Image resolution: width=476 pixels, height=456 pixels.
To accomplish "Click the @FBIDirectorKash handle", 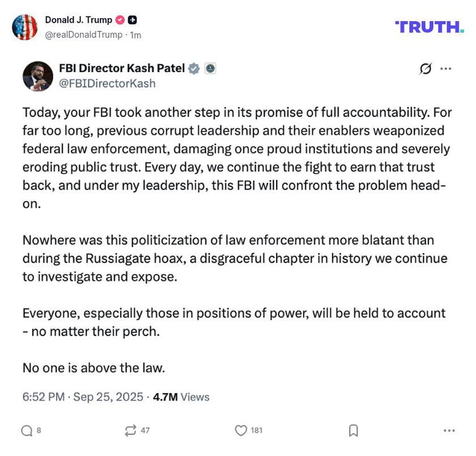I will click(107, 83).
